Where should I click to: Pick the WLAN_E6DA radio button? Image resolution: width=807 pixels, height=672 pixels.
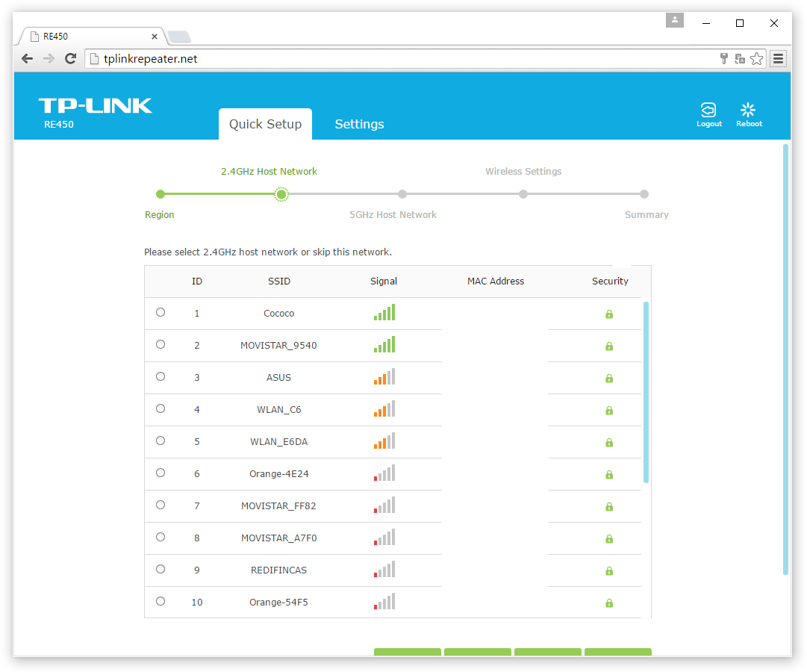[x=161, y=441]
